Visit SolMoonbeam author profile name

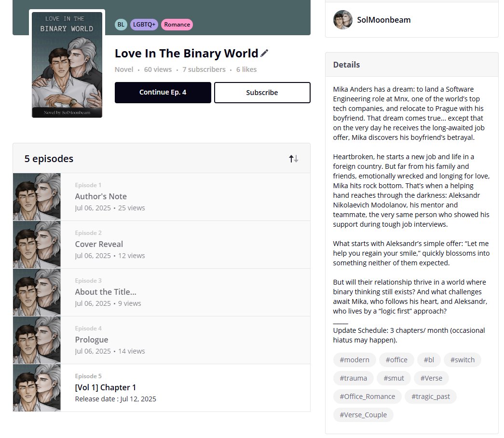(x=384, y=20)
